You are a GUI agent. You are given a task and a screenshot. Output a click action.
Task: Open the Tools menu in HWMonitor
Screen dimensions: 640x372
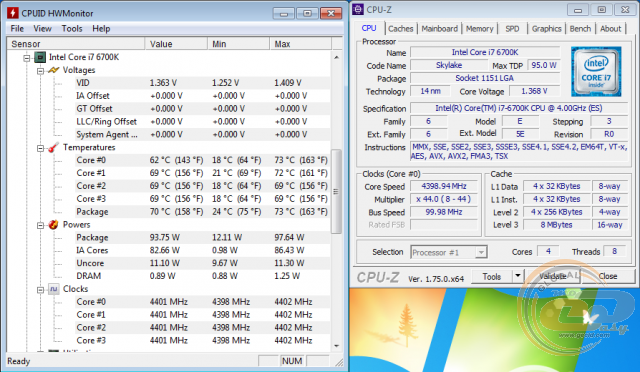(72, 29)
